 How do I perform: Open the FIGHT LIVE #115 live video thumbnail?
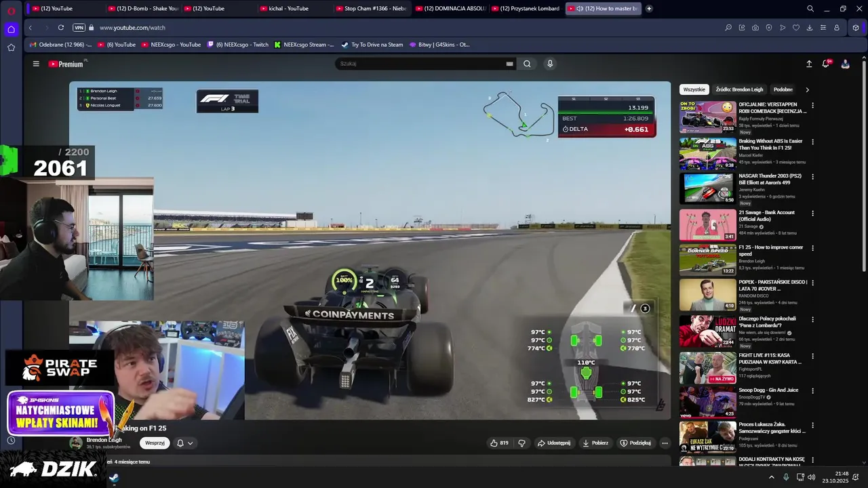click(x=708, y=367)
